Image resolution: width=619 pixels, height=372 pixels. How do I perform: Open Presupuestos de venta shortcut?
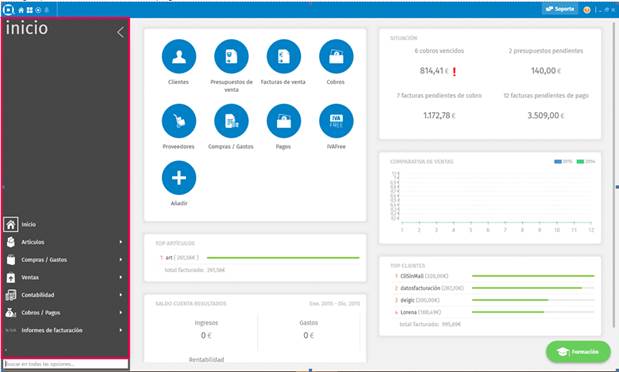coord(231,56)
